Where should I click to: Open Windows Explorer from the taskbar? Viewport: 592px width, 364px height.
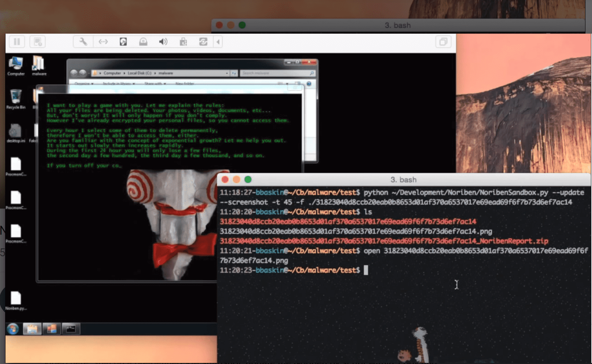click(x=32, y=329)
